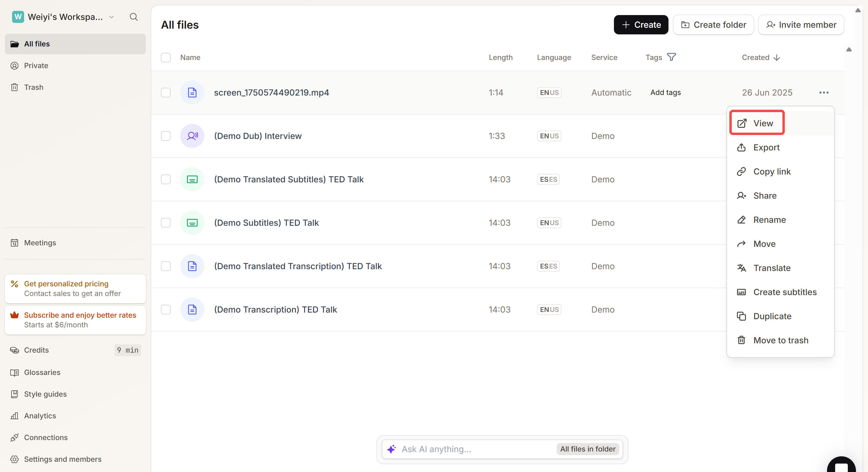Click into the Ask AI anything field
This screenshot has width=868, height=472.
pyautogui.click(x=472, y=449)
